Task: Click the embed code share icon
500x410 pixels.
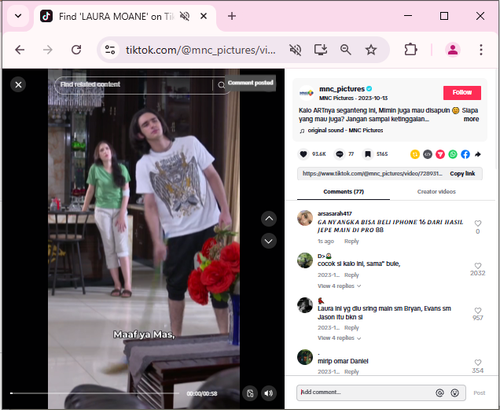Action: [428, 154]
